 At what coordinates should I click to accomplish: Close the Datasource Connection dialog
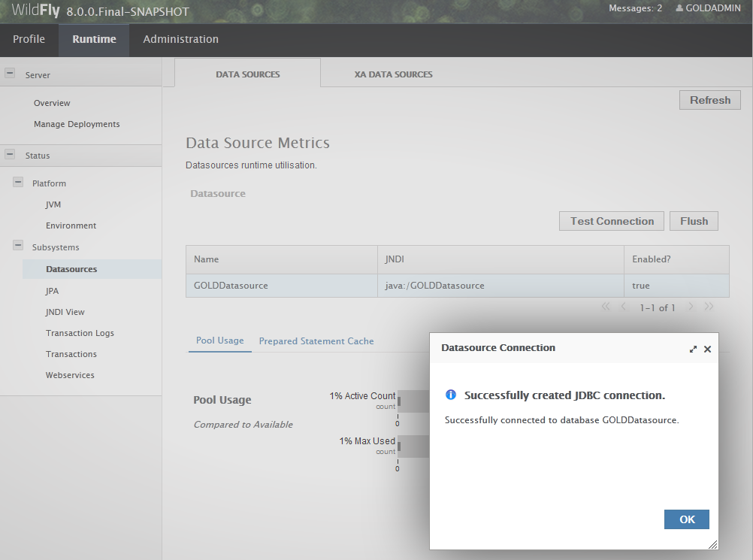[x=707, y=349]
